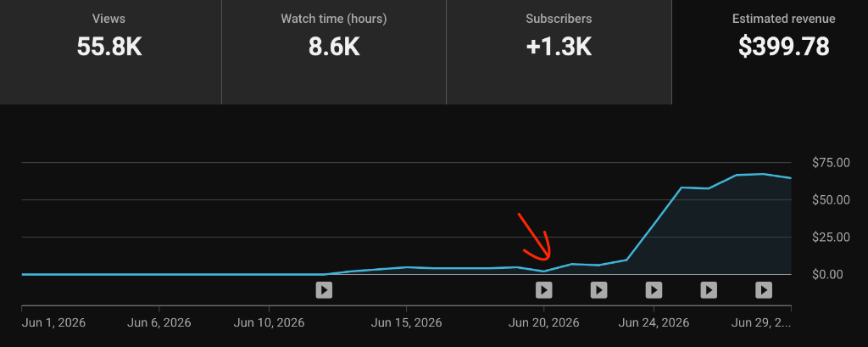
Task: Click the $50.00 axis label
Action: (831, 199)
